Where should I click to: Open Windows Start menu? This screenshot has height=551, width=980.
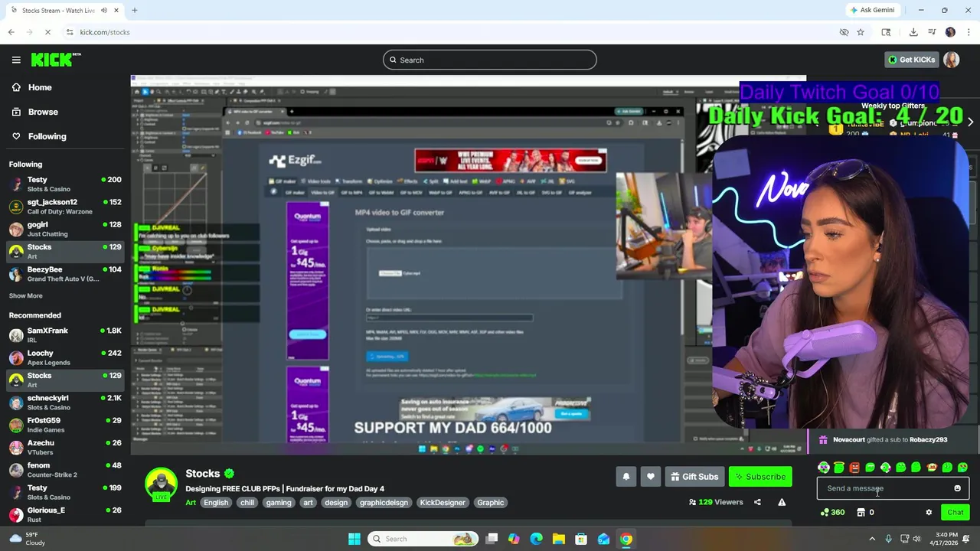(354, 539)
